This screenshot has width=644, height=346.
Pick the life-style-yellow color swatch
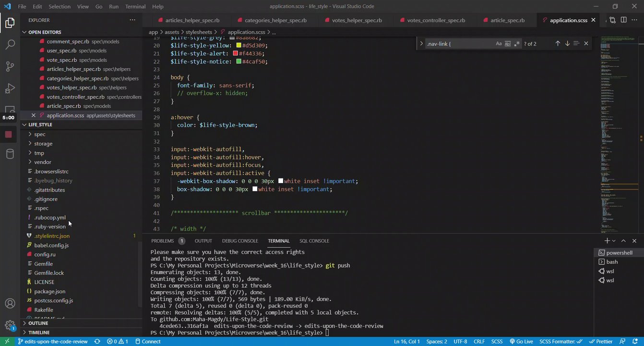(x=239, y=46)
